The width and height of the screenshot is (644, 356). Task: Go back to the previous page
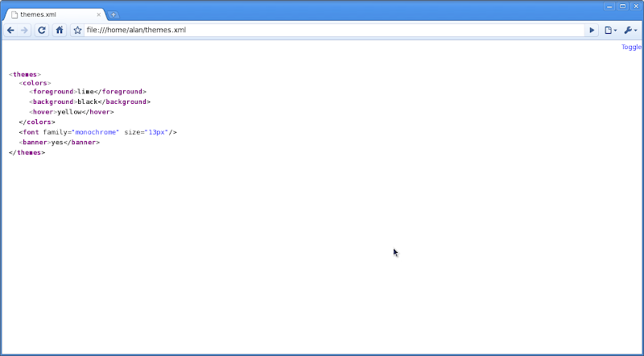tap(11, 30)
